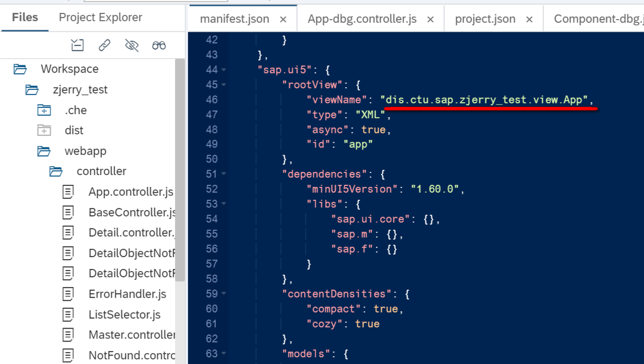Click the zjerry_test folder icon
Viewport: 644px width, 364px height.
coord(32,90)
